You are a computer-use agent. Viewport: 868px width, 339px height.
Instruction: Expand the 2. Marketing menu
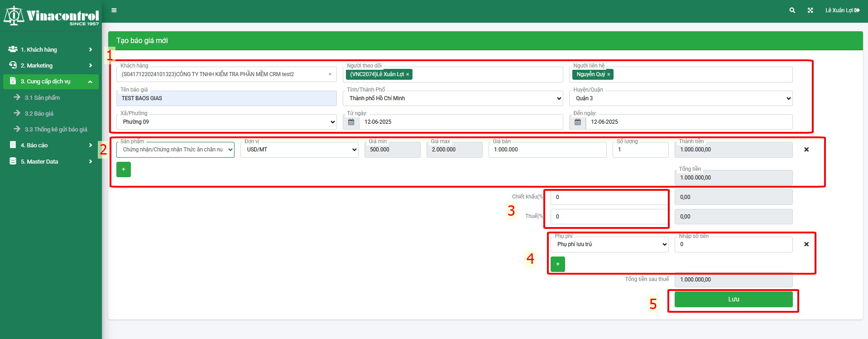(x=51, y=65)
